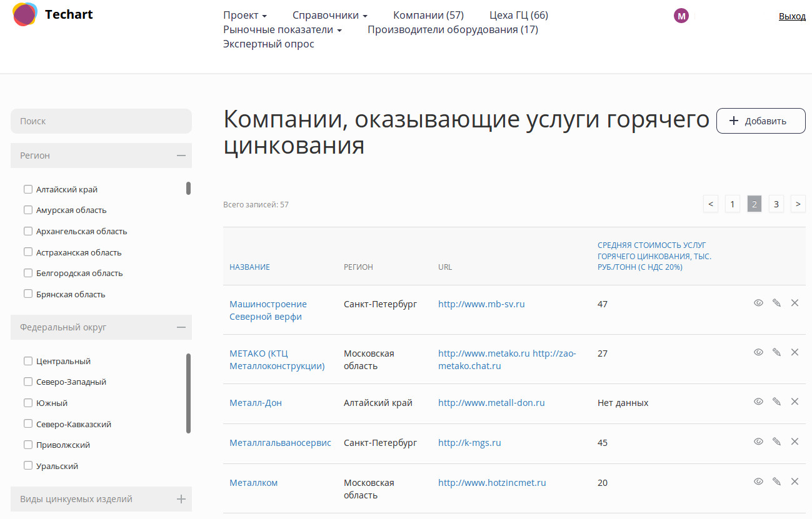The height and width of the screenshot is (519, 812).
Task: Open Производители оборудования (17) page
Action: pyautogui.click(x=453, y=29)
